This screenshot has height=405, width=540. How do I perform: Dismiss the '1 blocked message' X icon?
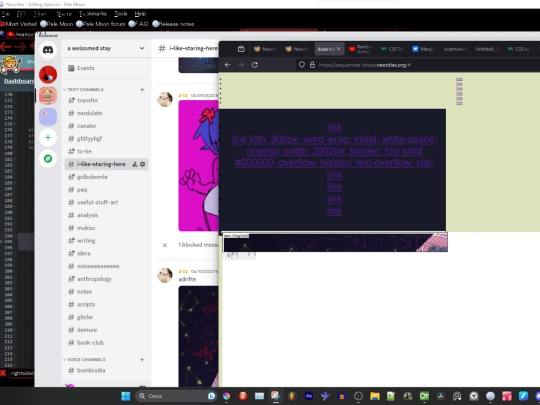[x=165, y=245]
